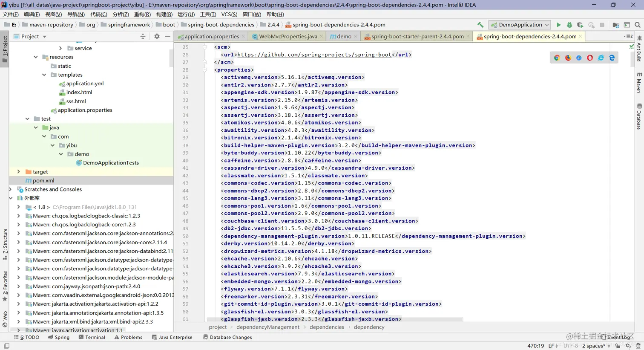
Task: Select springframework breadcrumb in navigation bar
Action: [129, 25]
